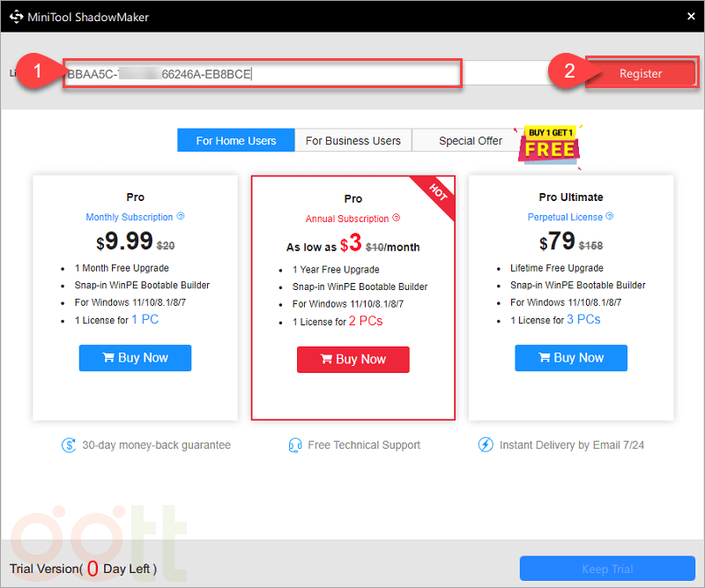Viewport: 705px width, 588px height.
Task: Click the Monthly Subscription help icon
Action: pos(181,217)
